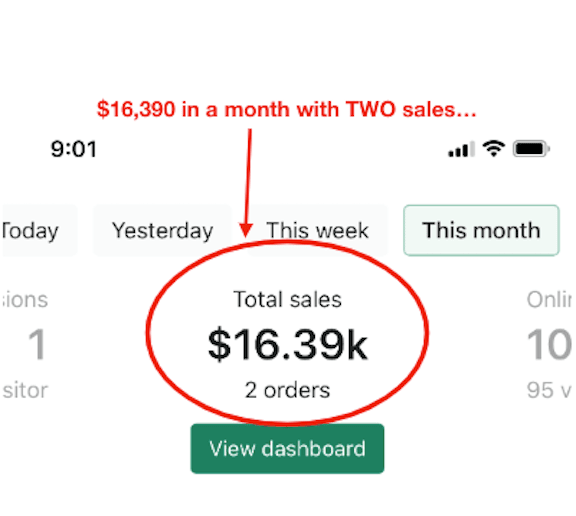Image resolution: width=576 pixels, height=516 pixels.
Task: Select the Today time range tab
Action: tap(39, 230)
